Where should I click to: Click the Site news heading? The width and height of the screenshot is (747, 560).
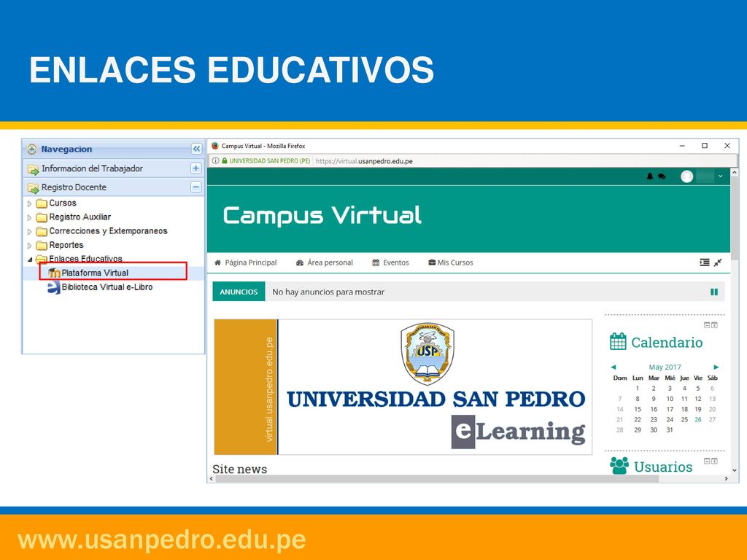tap(239, 469)
